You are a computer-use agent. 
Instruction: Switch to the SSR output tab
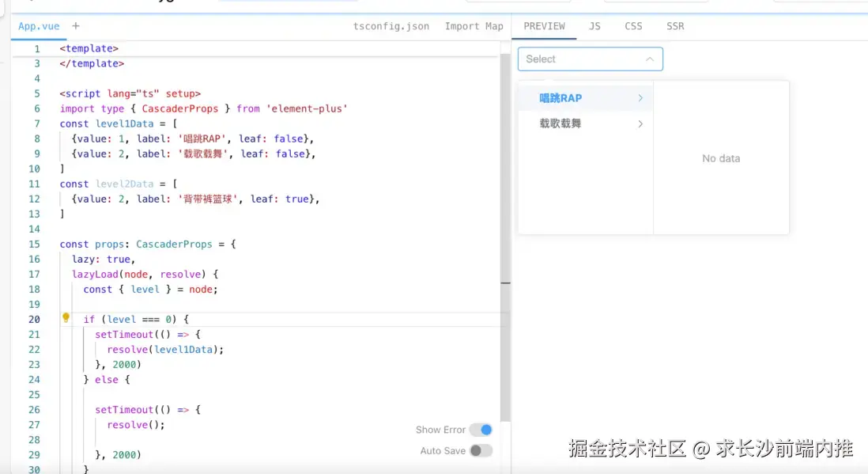[x=675, y=26]
